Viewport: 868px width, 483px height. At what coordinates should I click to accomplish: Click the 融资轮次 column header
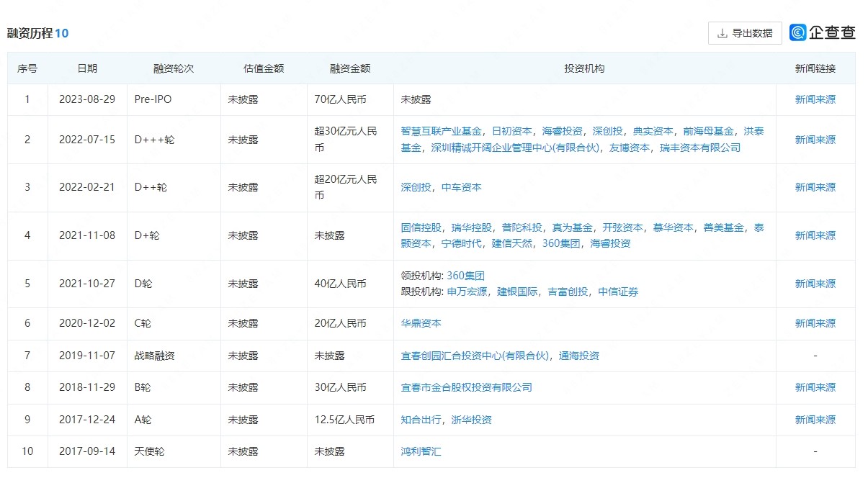click(x=174, y=68)
